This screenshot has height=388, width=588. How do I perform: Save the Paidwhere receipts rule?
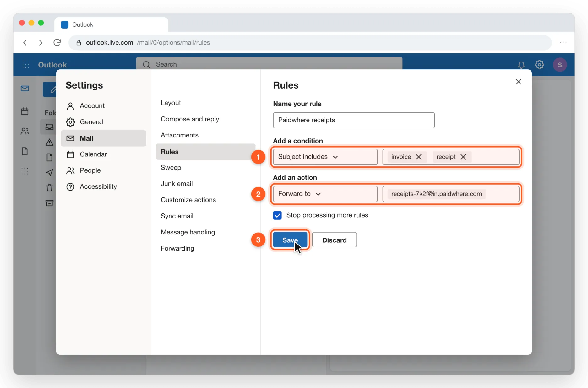(290, 240)
